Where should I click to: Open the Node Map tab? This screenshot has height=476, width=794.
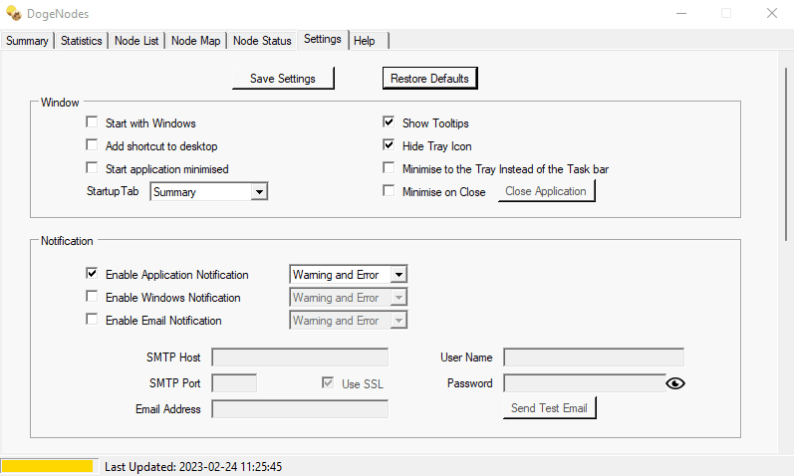pos(195,41)
